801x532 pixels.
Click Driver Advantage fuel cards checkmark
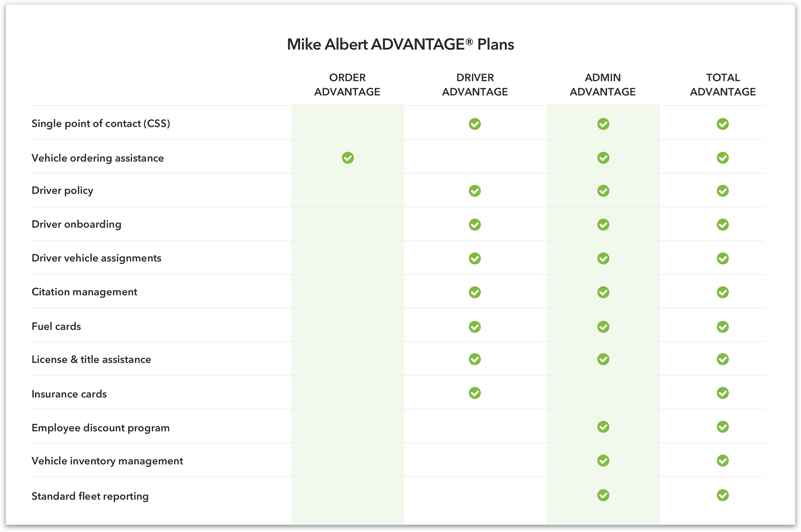point(475,327)
